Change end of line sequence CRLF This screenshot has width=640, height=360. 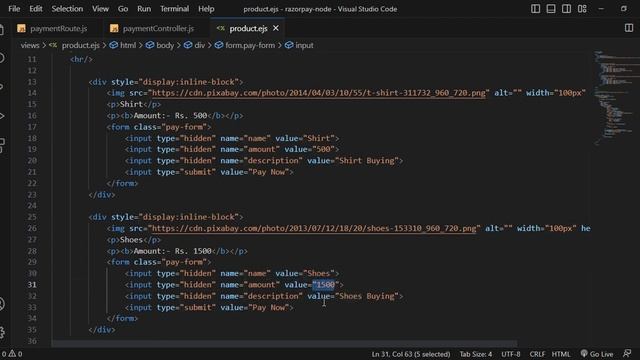(537, 354)
